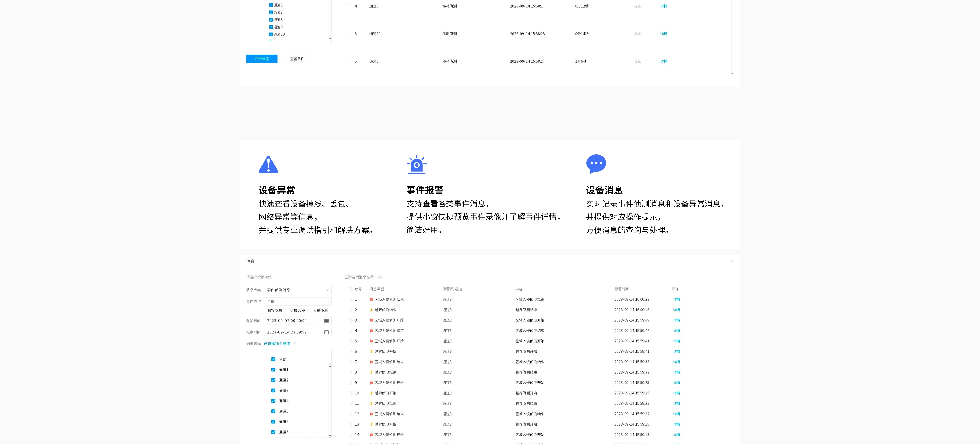This screenshot has width=980, height=444.
Task: Click the 设备消息 chat bubble icon
Action: [x=596, y=164]
